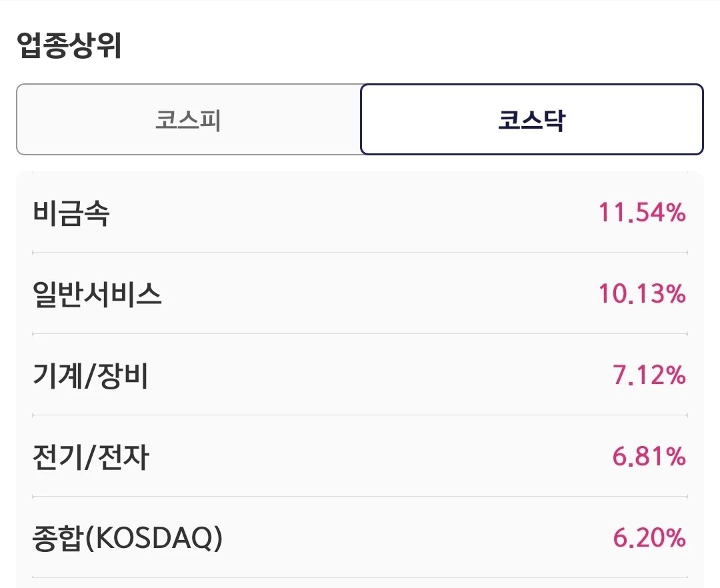Click divider line between 일반서비스 and 기계/장비
720x588 pixels.
(360, 334)
